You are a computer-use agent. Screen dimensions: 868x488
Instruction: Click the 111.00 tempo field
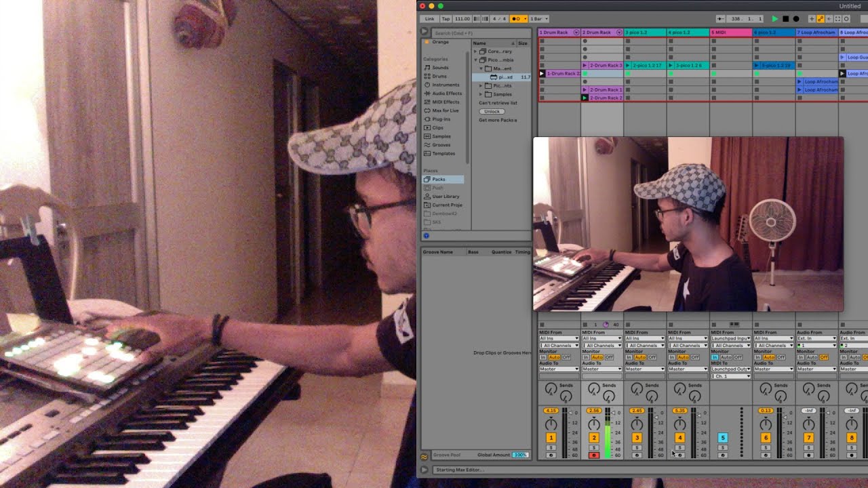[x=462, y=19]
